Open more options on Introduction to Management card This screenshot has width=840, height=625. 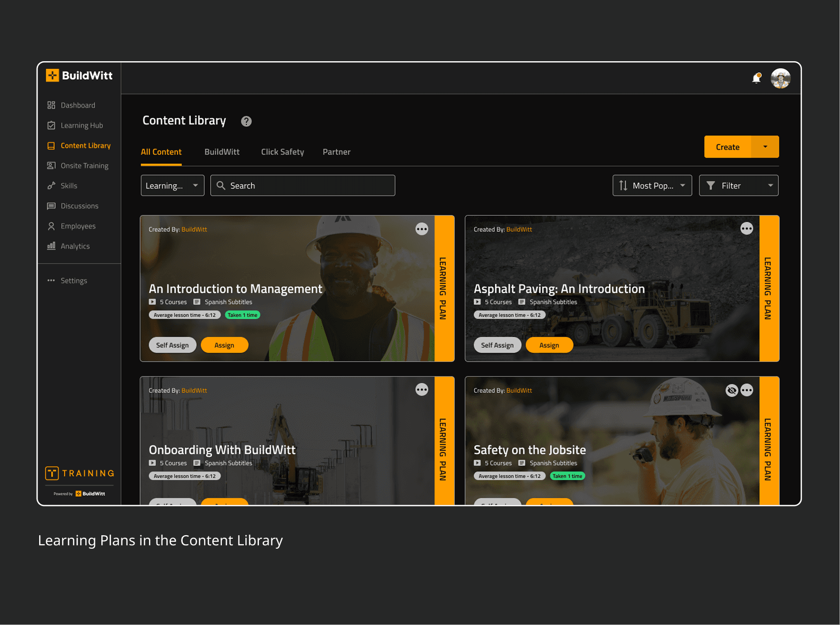tap(422, 229)
